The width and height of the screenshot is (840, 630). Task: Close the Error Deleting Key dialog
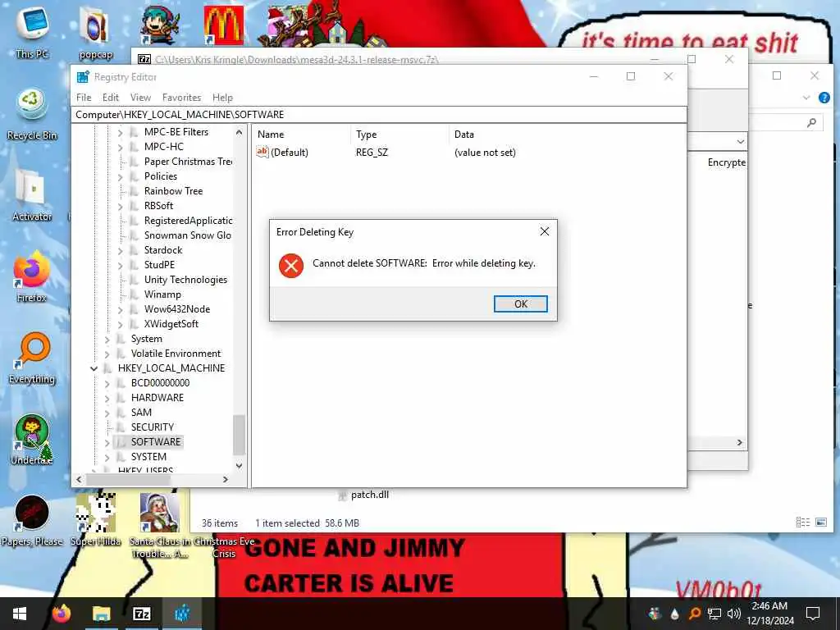(545, 231)
